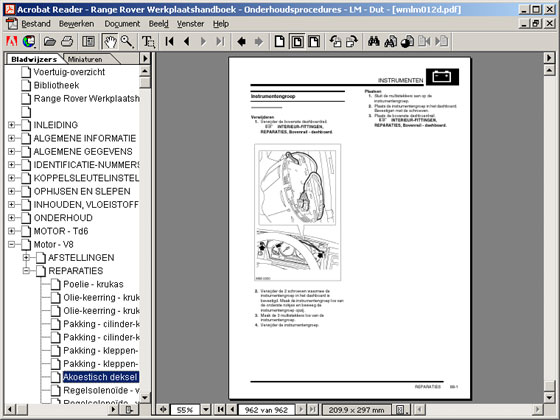
Task: Open the zoom percentage dropdown arrow
Action: click(x=206, y=409)
